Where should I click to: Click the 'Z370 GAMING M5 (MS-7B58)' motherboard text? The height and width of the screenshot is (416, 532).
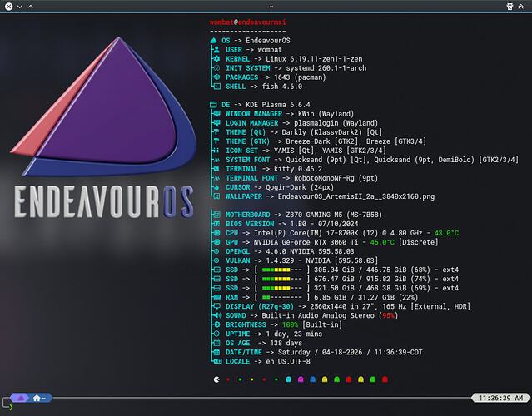click(x=334, y=215)
